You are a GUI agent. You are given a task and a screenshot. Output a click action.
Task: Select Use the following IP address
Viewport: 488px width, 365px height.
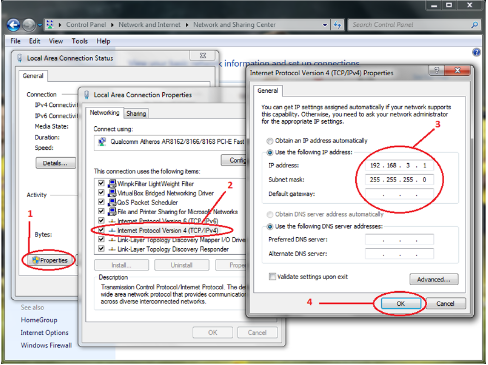pyautogui.click(x=270, y=152)
